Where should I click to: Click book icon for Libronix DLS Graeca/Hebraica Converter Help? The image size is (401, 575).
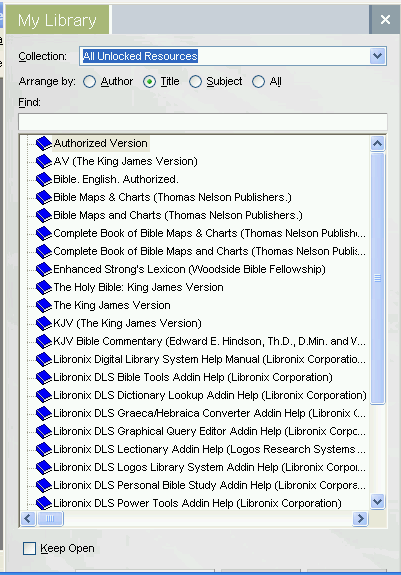(44, 413)
